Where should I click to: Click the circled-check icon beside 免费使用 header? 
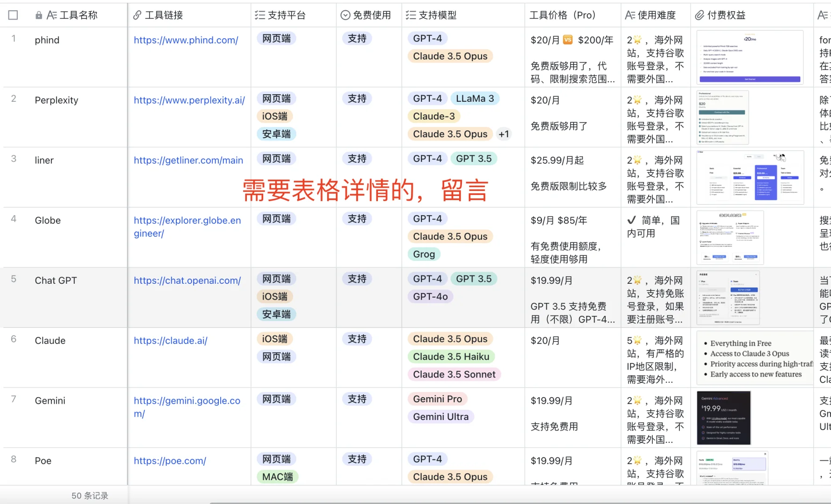(344, 15)
